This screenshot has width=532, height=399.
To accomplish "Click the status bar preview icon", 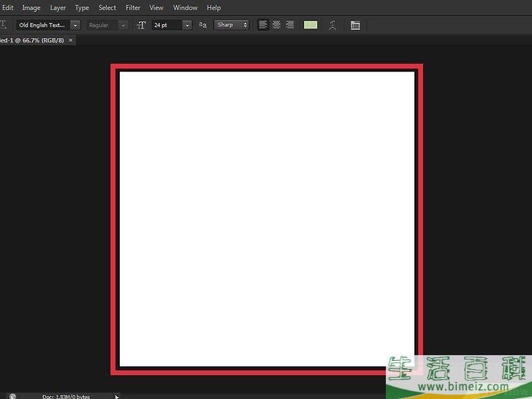I will [x=12, y=396].
